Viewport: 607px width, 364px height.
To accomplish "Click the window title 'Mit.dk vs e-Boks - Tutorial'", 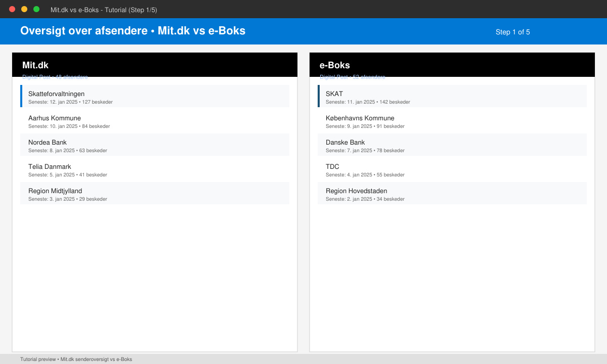I will coord(104,10).
